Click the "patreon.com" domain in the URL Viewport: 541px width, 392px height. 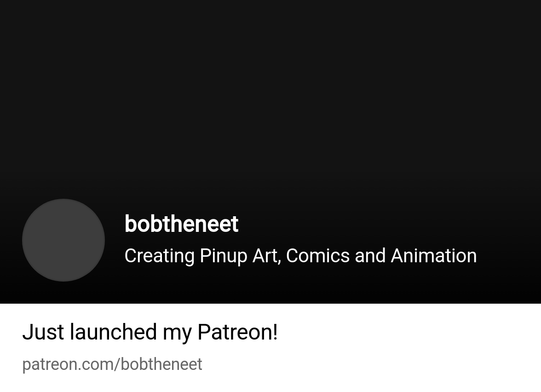[69, 364]
